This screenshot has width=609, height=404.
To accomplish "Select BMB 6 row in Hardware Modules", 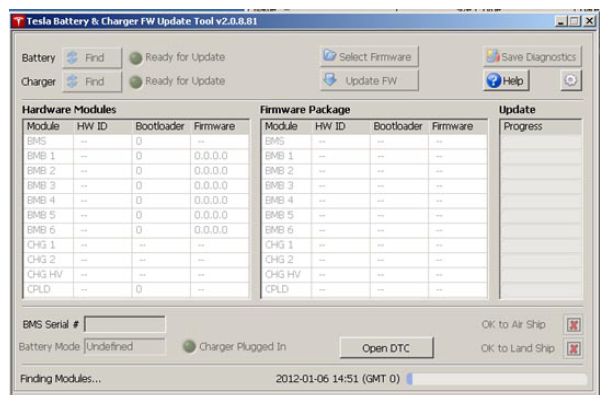I will pos(136,230).
